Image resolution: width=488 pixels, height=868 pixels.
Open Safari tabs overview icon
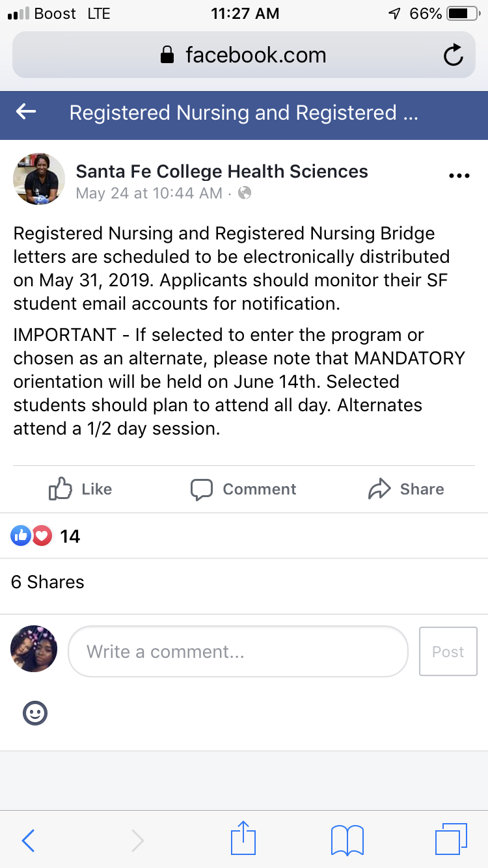click(x=450, y=839)
